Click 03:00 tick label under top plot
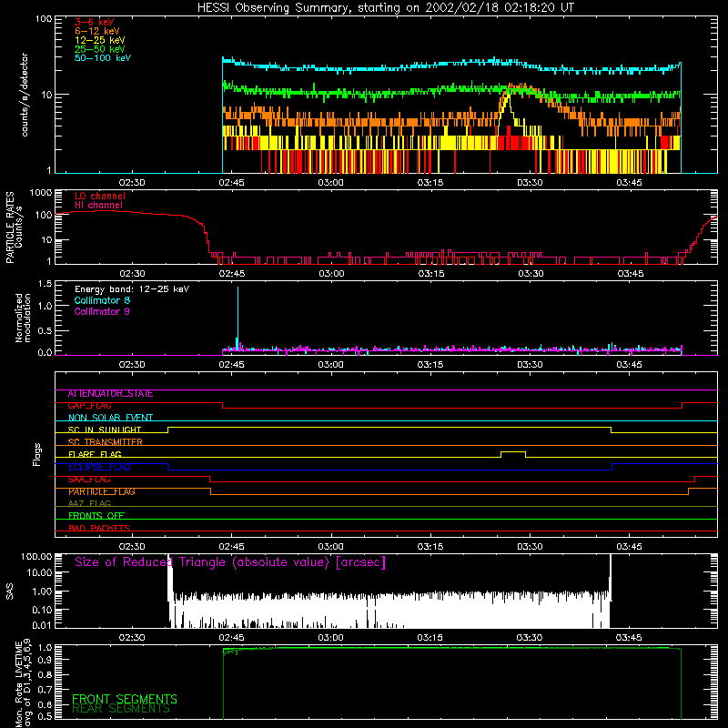This screenshot has height=728, width=728. [x=330, y=183]
